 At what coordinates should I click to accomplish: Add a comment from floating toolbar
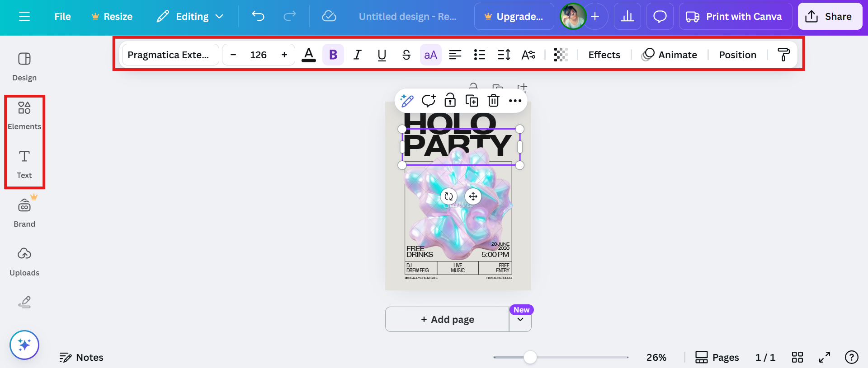429,101
